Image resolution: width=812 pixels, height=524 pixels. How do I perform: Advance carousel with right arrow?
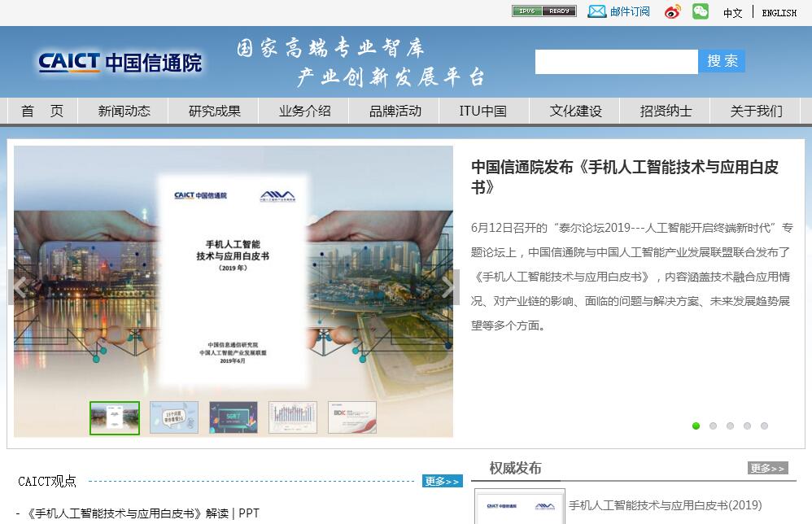447,286
